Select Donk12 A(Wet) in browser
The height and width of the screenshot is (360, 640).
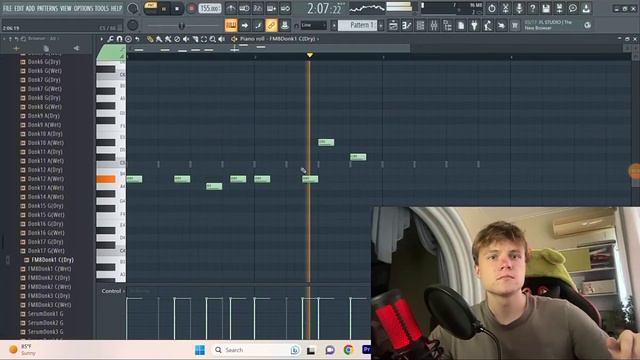tap(45, 179)
